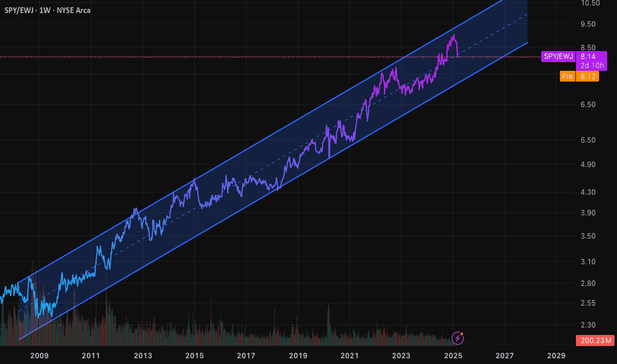
Task: Click the 2019 time axis label
Action: coord(298,356)
